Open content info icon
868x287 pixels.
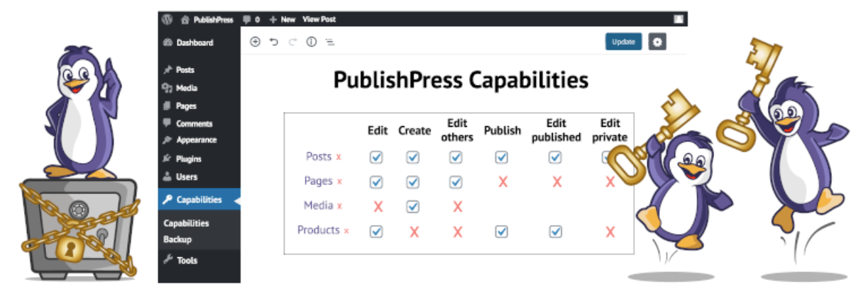pos(311,43)
